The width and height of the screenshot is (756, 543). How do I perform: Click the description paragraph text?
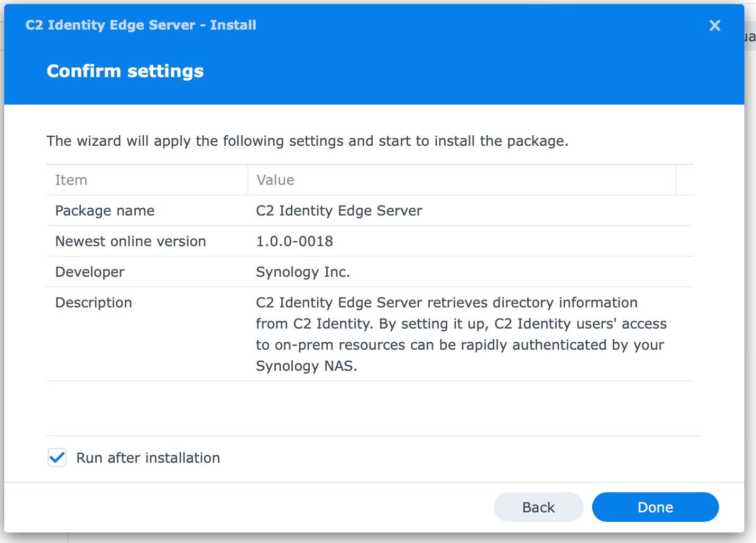pos(461,334)
